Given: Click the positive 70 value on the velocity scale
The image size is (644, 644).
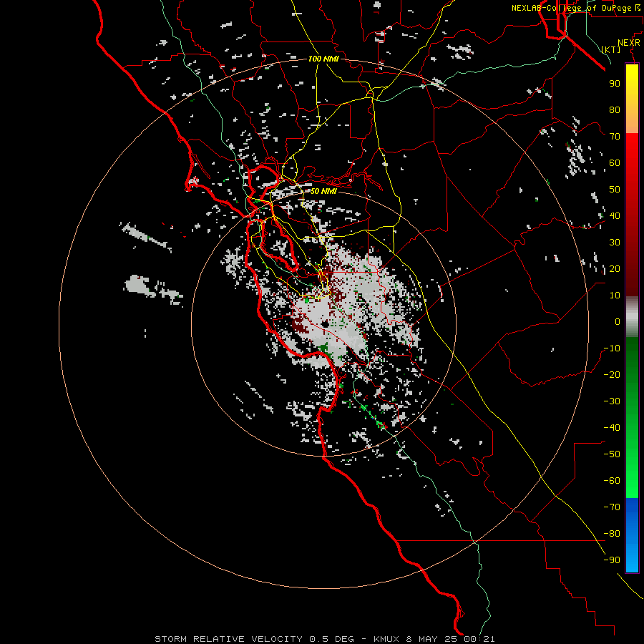Looking at the screenshot, I should click(x=615, y=137).
